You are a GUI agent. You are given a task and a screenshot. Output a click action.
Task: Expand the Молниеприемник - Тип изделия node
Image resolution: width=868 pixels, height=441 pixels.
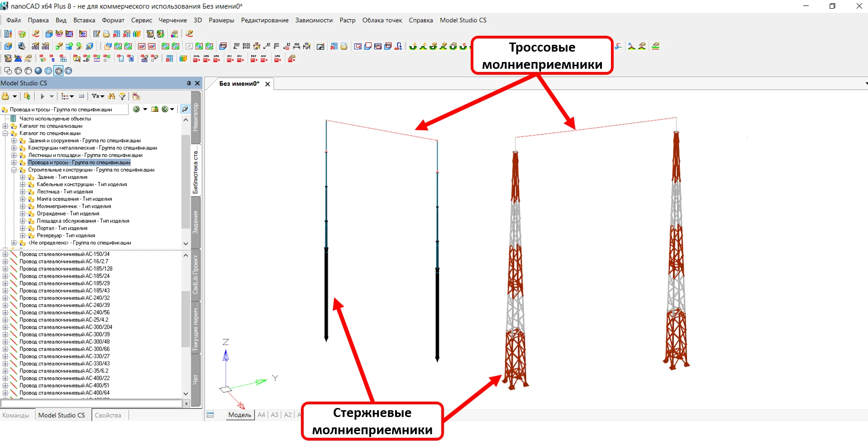pyautogui.click(x=23, y=206)
